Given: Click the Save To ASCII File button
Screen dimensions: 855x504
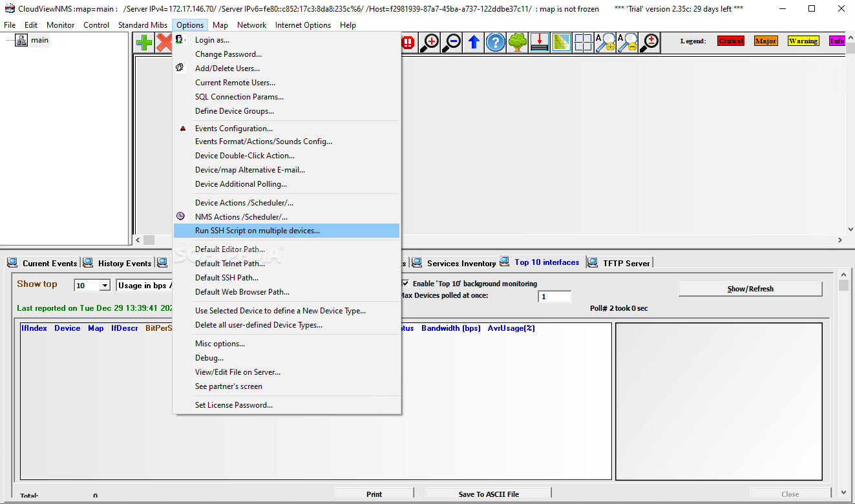Looking at the screenshot, I should pyautogui.click(x=489, y=494).
